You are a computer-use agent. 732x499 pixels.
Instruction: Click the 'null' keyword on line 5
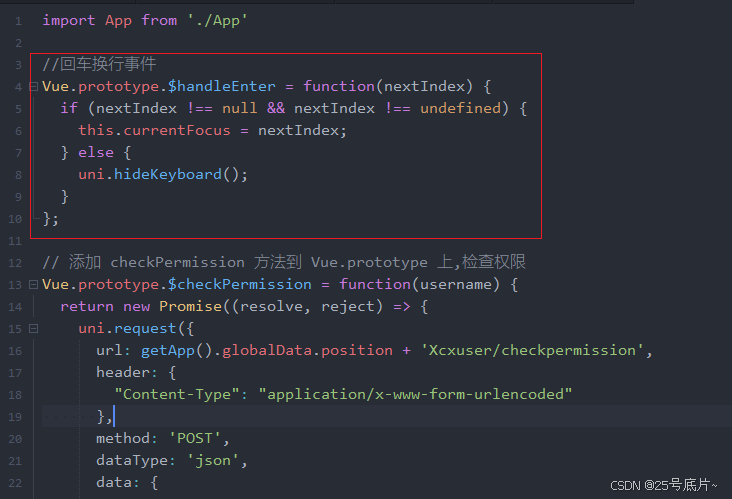click(x=239, y=108)
